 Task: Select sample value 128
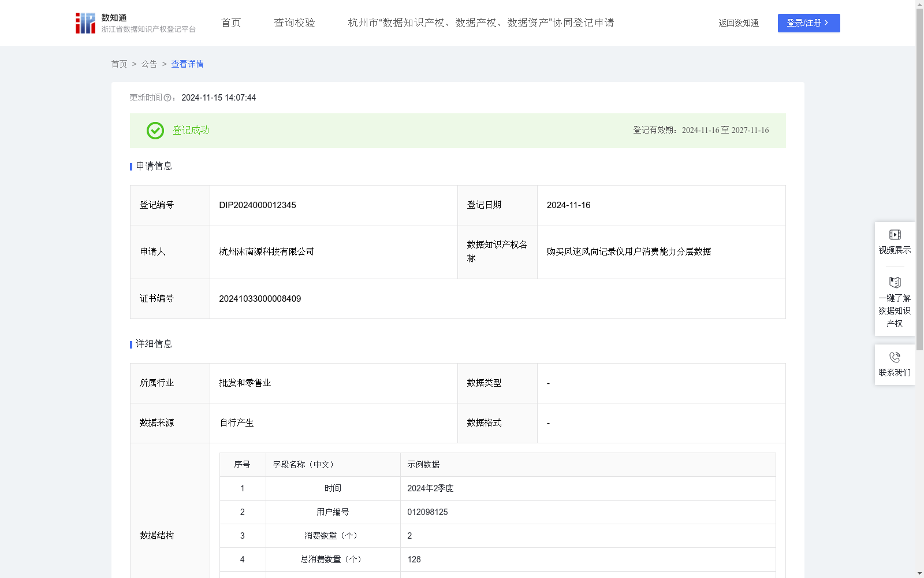point(414,560)
